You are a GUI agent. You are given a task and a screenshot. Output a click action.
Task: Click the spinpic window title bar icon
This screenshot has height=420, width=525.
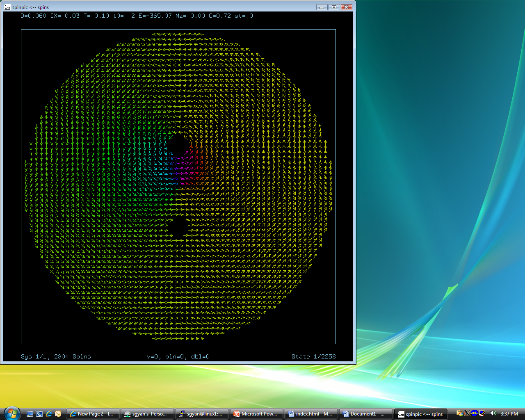pos(7,7)
